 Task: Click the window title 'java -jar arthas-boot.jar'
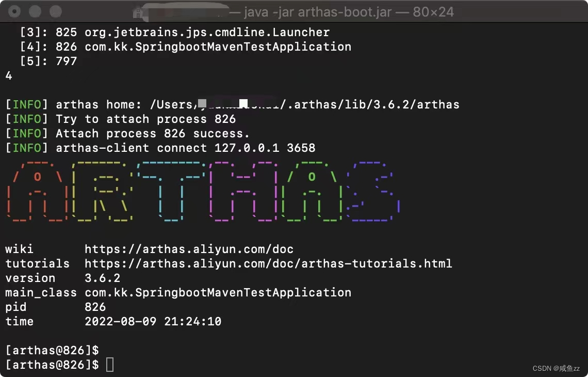tap(318, 12)
